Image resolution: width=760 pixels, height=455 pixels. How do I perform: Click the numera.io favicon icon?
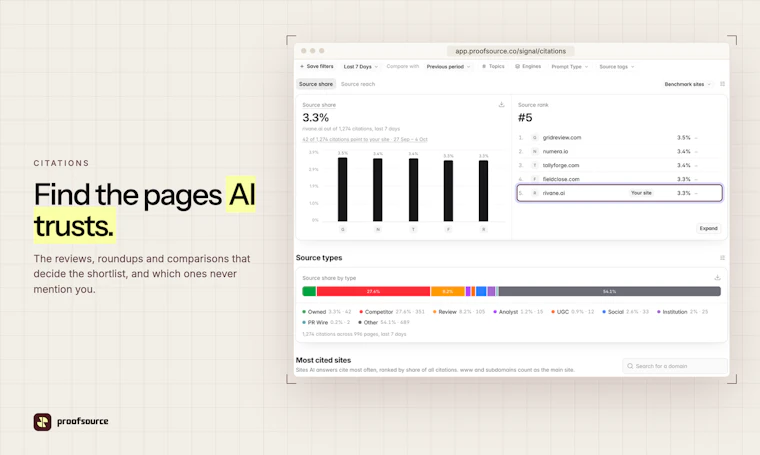[x=535, y=151]
